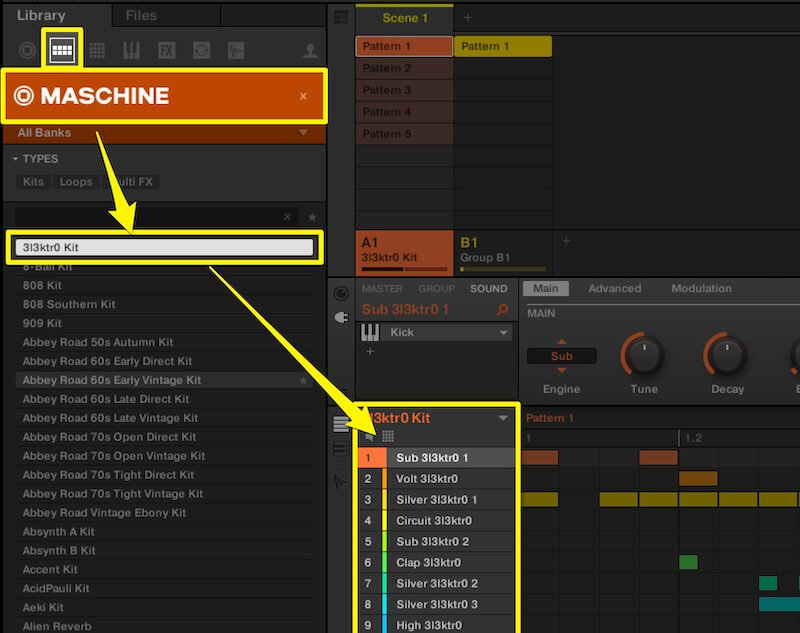This screenshot has width=800, height=633.
Task: Select the Effects FX file type icon
Action: click(x=166, y=50)
